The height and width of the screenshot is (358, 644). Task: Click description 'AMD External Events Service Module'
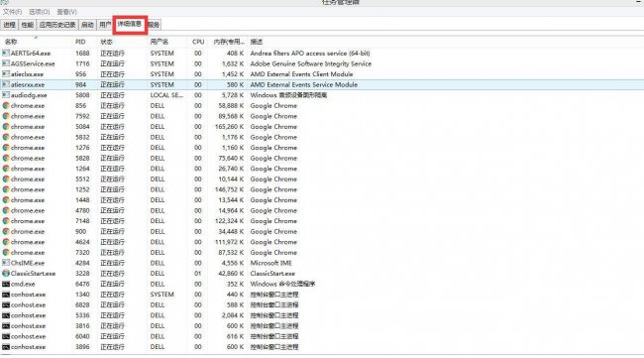[x=304, y=84]
